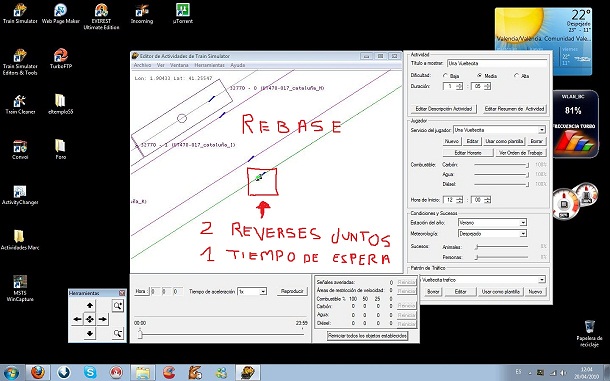This screenshot has height=381, width=610.
Task: Click the Título a mostrar text field
Action: click(497, 63)
